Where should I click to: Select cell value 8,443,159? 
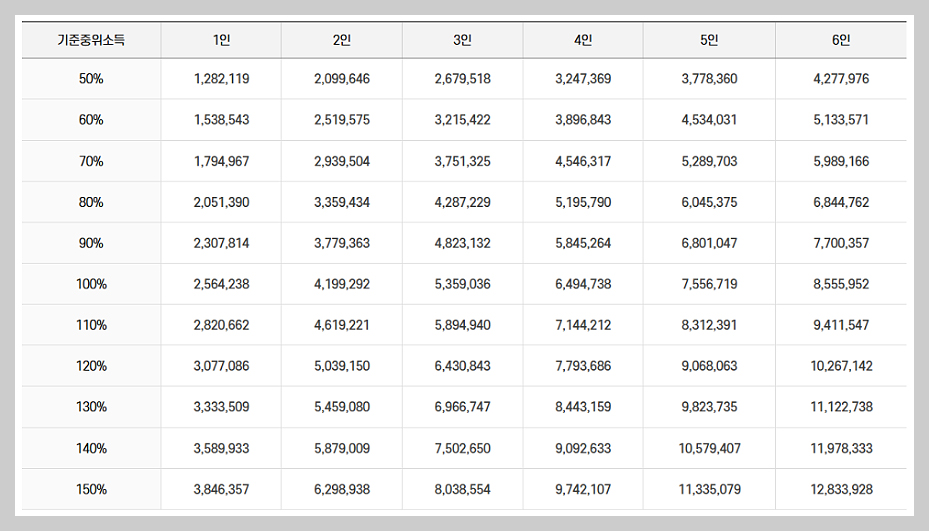click(x=583, y=407)
